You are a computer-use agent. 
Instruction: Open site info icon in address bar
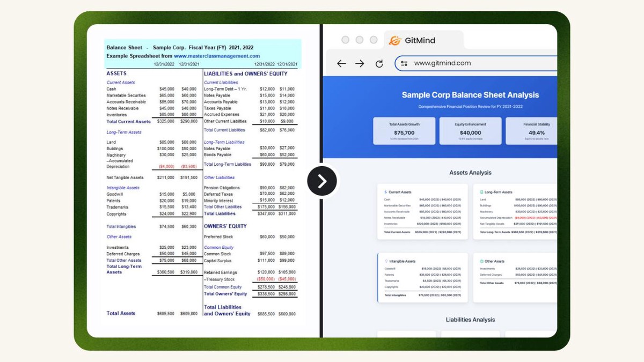pos(404,63)
